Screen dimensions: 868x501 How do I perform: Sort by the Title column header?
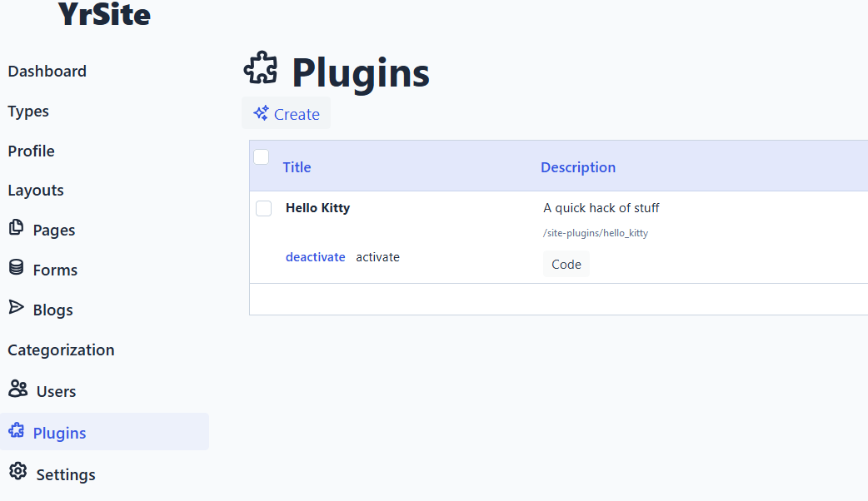tap(297, 167)
